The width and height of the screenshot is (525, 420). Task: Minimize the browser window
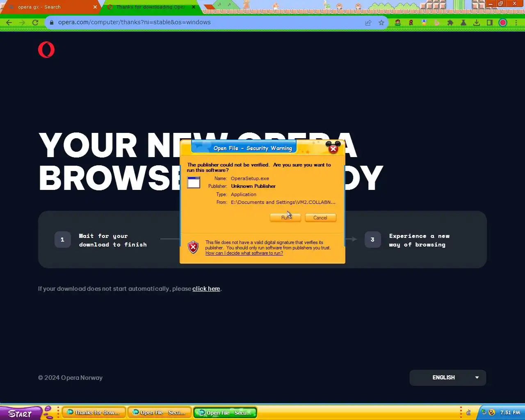point(490,4)
